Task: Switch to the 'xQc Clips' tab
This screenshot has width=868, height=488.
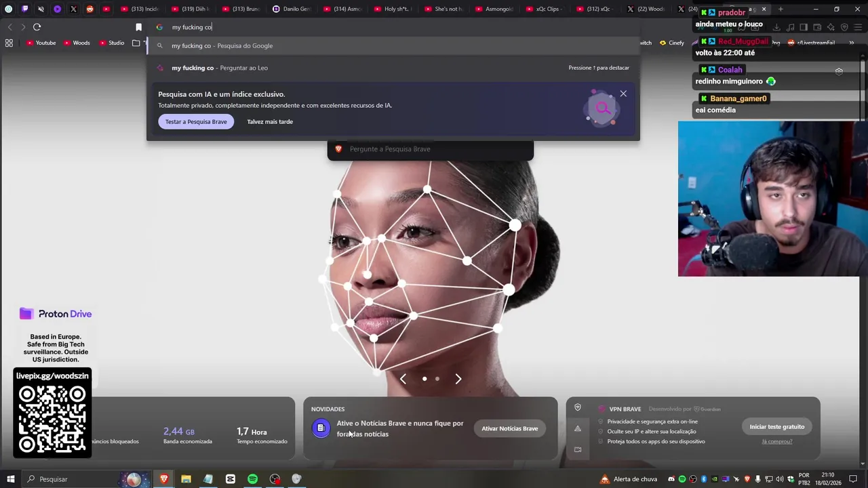Action: coord(545,9)
